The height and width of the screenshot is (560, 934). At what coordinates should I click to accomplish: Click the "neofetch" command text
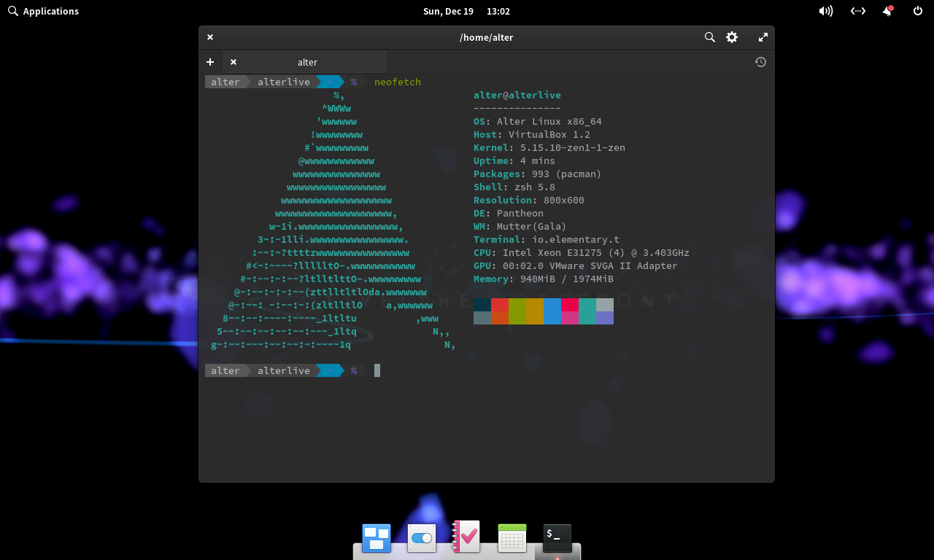[x=398, y=82]
